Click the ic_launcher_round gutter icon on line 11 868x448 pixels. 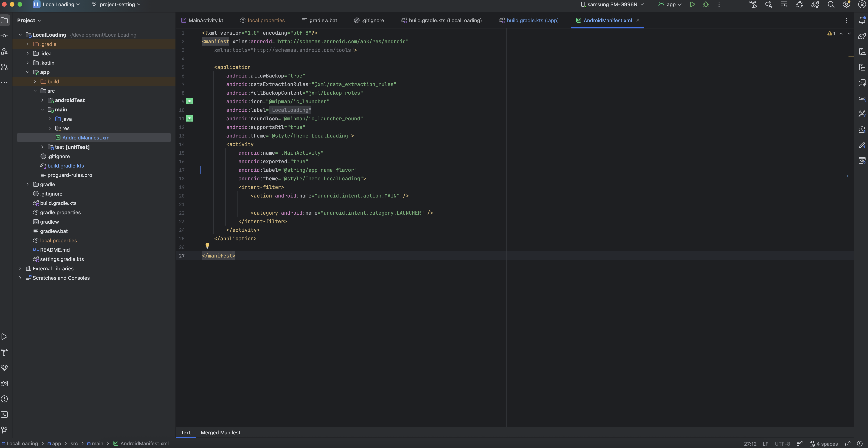190,118
